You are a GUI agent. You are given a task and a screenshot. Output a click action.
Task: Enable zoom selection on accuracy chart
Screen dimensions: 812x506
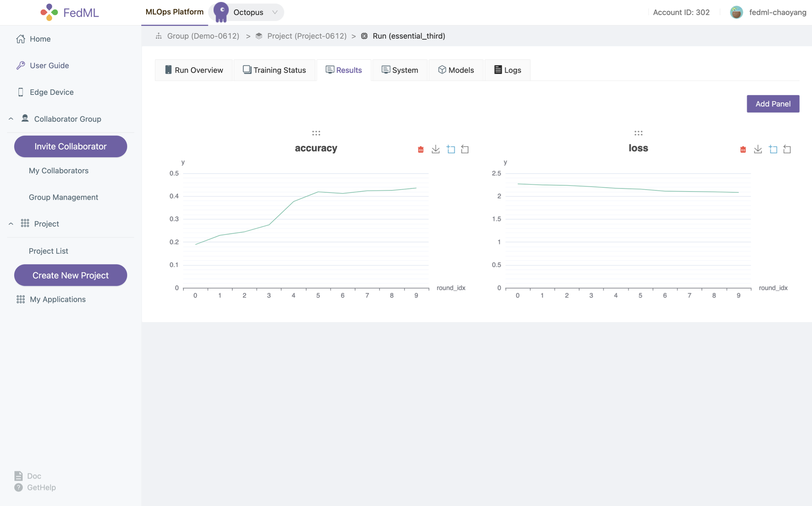pyautogui.click(x=451, y=149)
